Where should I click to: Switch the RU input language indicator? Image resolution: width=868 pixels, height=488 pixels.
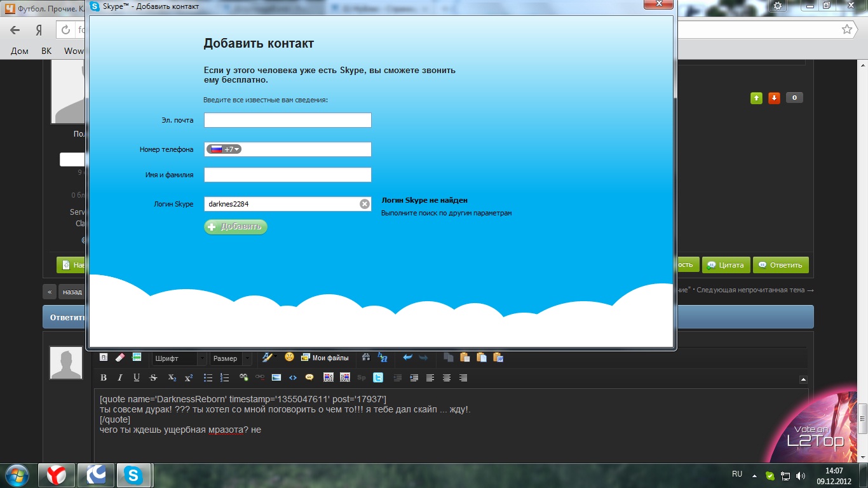[737, 475]
